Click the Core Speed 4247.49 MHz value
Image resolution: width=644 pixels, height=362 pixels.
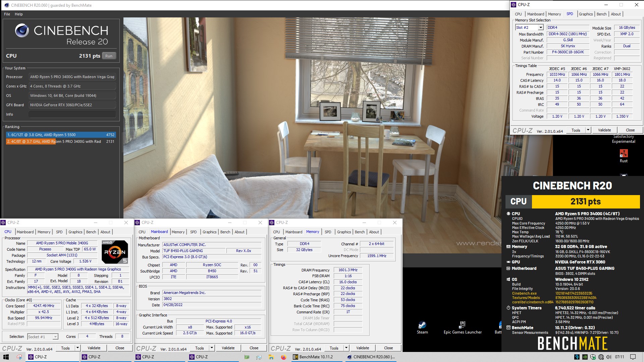(x=44, y=306)
